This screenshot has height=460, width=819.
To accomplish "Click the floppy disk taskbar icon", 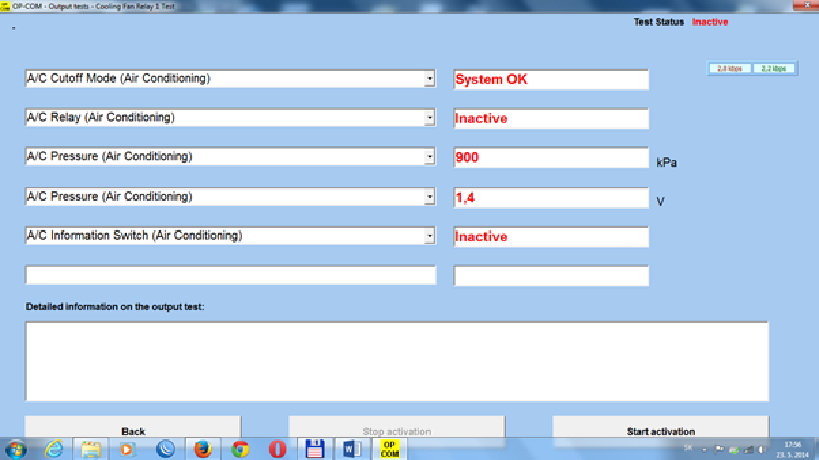I will pos(313,449).
